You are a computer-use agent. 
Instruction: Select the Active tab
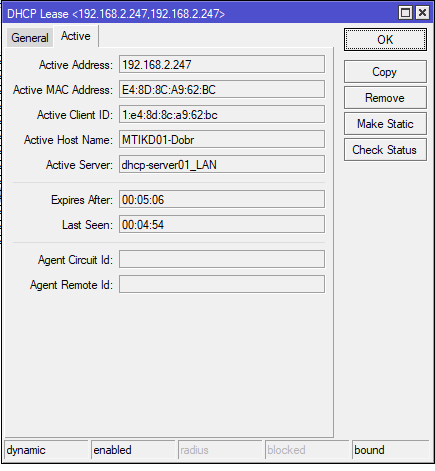[x=76, y=36]
